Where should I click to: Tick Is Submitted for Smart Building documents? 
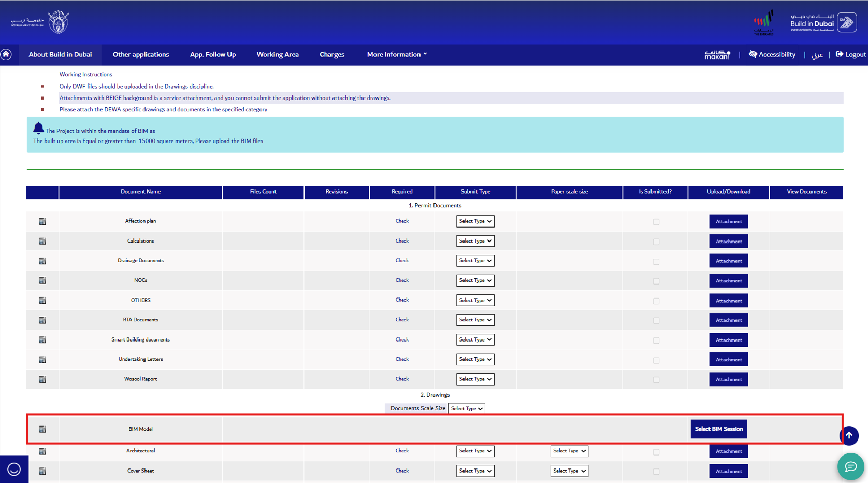tap(656, 340)
